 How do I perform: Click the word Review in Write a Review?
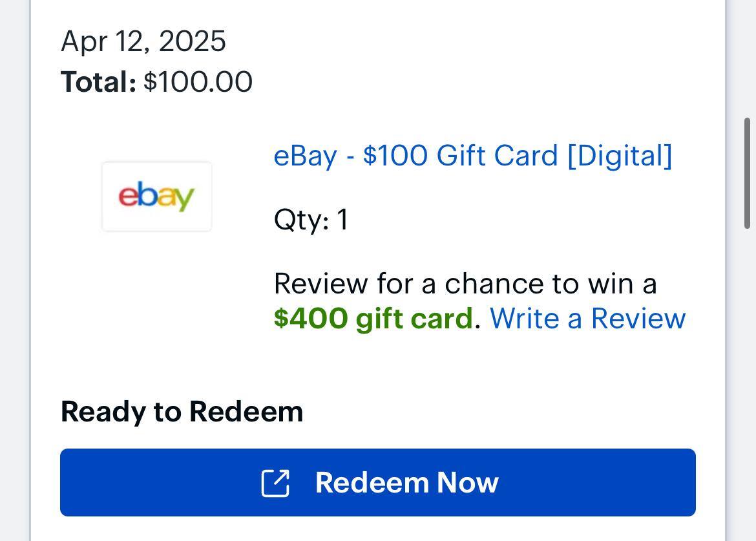click(638, 319)
